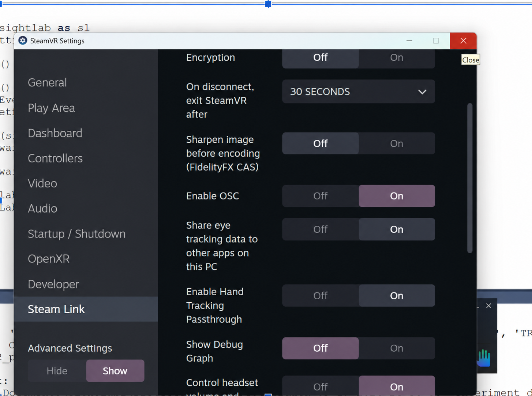Click the SteamVR gear icon in title bar
Screen dimensions: 532x396
[23, 41]
